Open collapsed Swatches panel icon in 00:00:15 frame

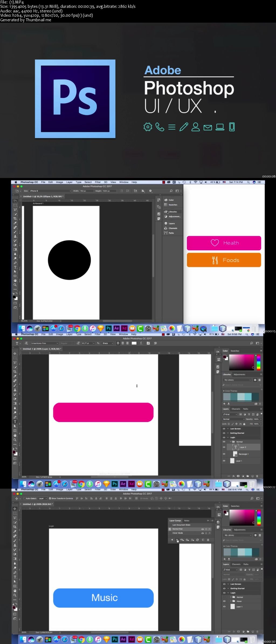point(166,205)
